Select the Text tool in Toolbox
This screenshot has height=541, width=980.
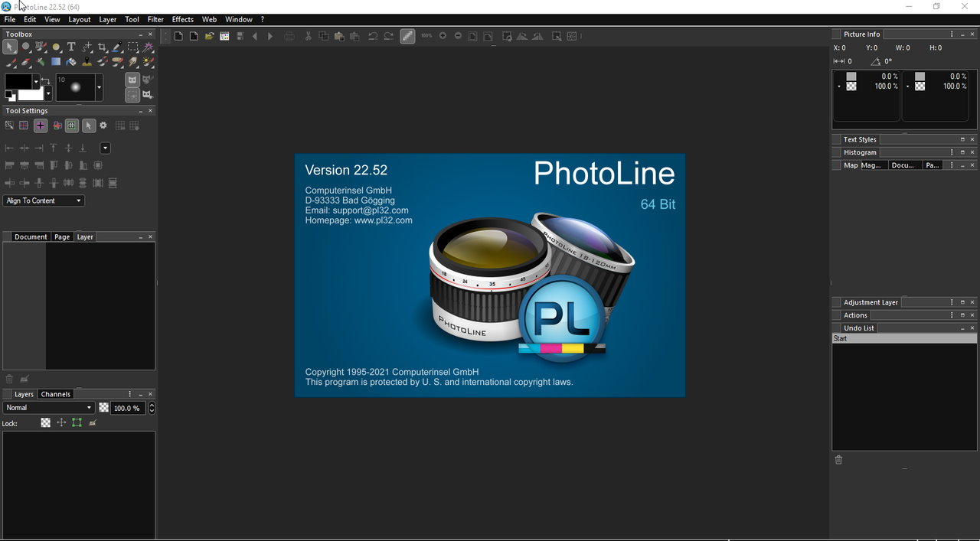71,47
